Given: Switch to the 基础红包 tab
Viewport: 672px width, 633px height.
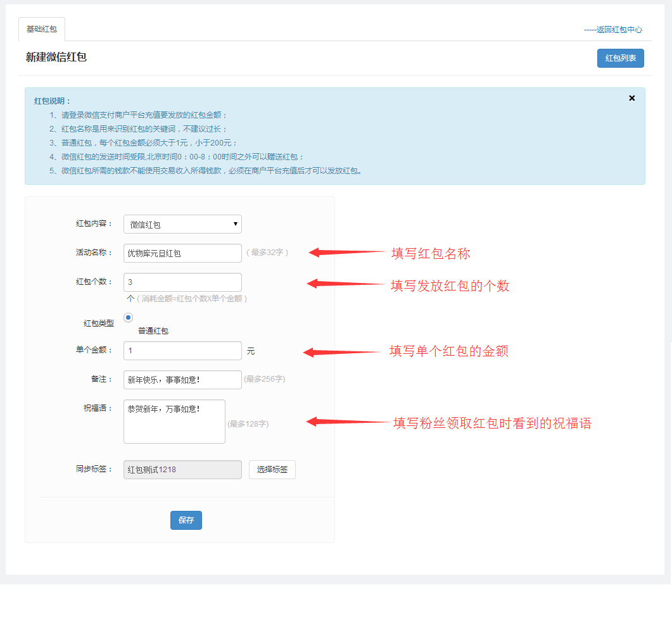Looking at the screenshot, I should click(x=42, y=30).
